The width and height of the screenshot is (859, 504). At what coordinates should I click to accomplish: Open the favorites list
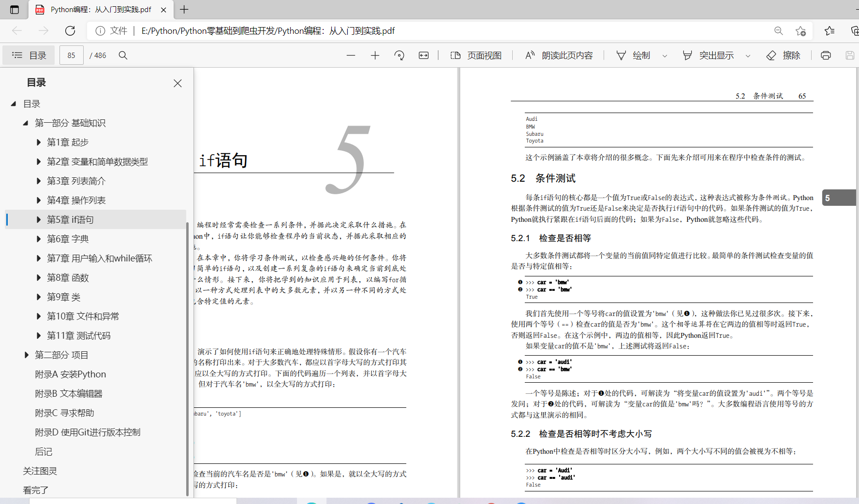coord(829,31)
